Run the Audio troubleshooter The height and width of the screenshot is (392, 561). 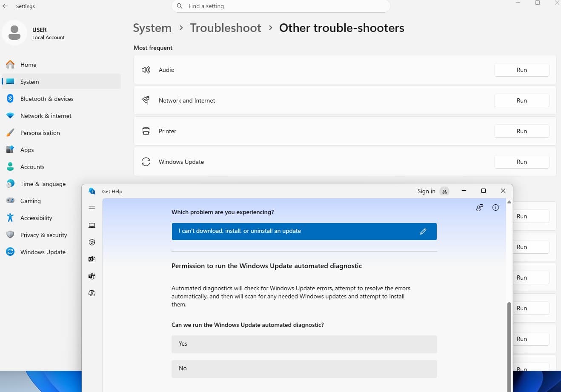(521, 70)
